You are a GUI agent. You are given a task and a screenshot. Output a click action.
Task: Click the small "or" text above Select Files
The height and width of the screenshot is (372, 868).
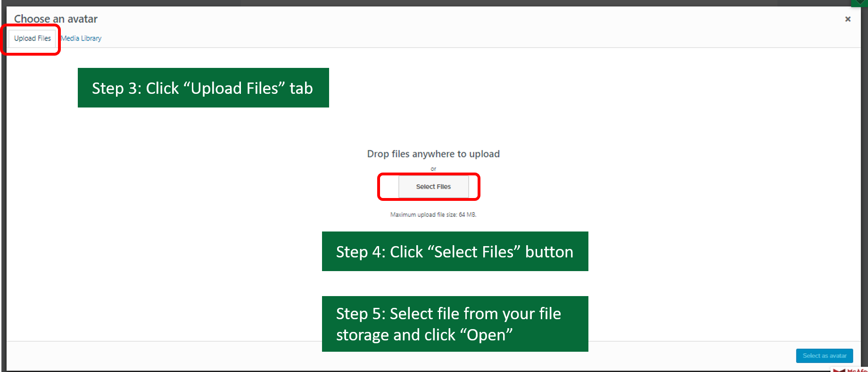point(433,169)
